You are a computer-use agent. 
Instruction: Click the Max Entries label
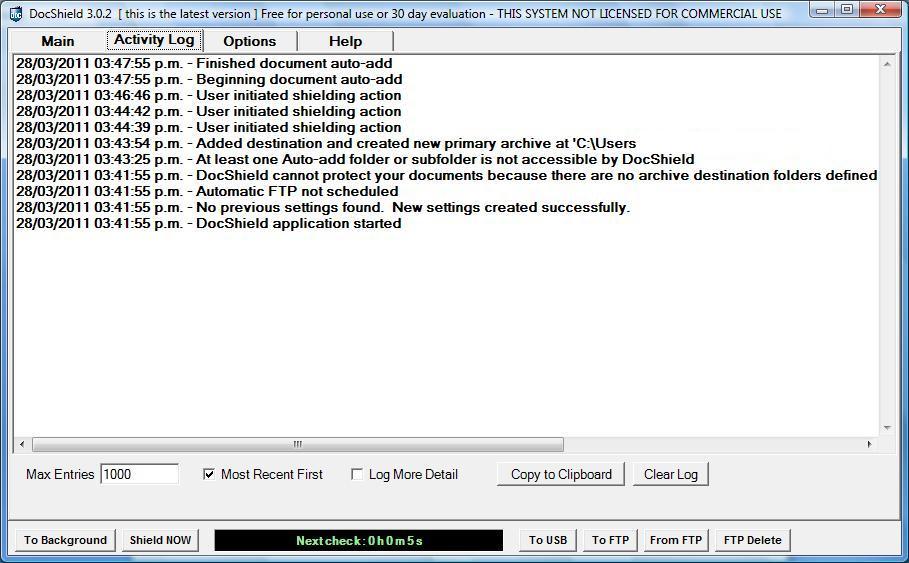pos(60,474)
